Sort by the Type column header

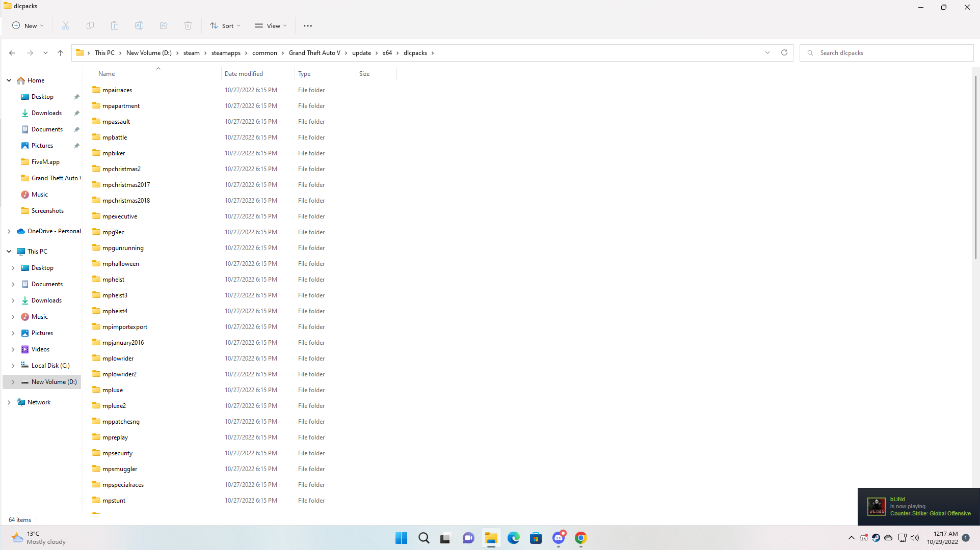click(x=304, y=74)
